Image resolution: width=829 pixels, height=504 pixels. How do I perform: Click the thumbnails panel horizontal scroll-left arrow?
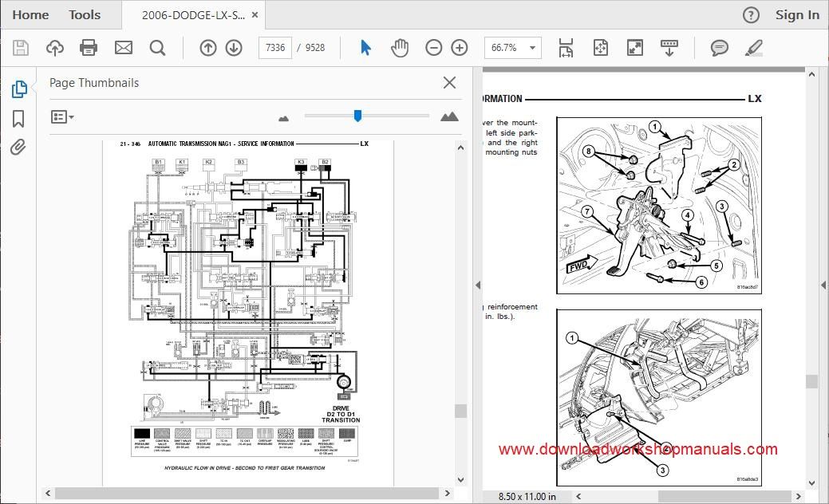pos(48,494)
